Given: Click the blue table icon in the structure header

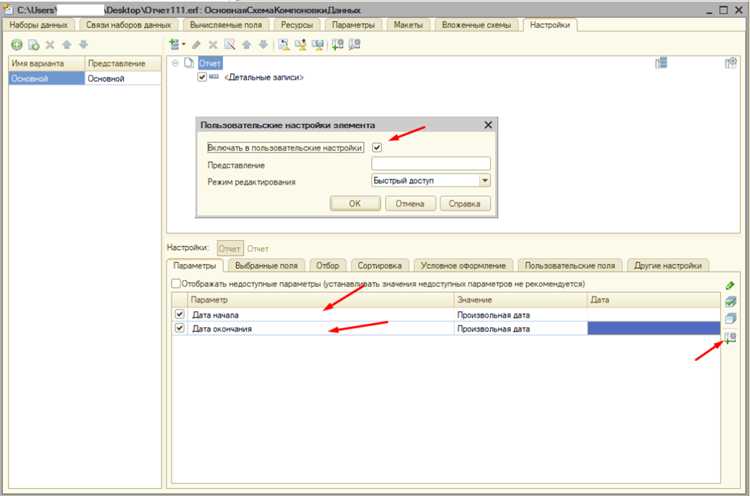Looking at the screenshot, I should point(661,63).
